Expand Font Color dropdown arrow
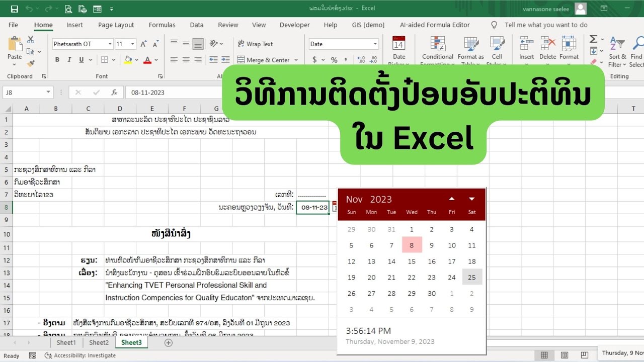 coord(157,60)
